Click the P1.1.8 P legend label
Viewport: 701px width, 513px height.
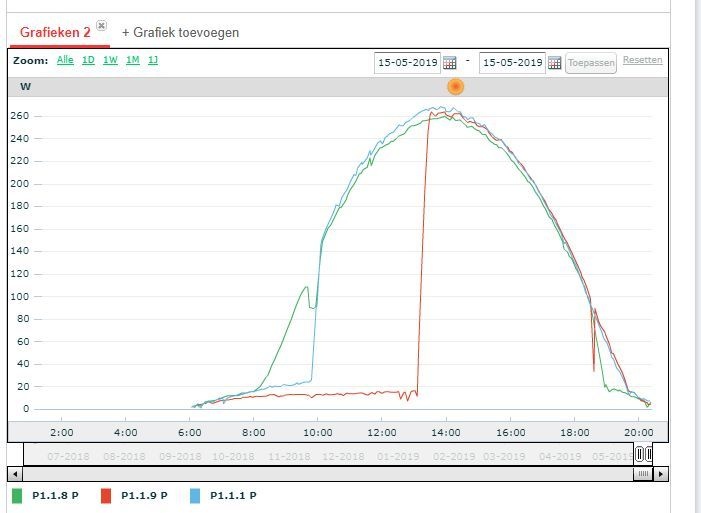pos(55,496)
